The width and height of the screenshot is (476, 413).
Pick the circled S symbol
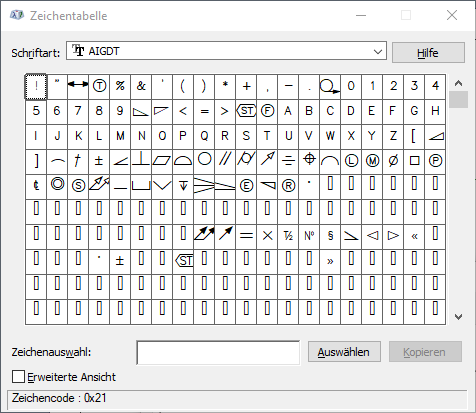click(x=78, y=186)
